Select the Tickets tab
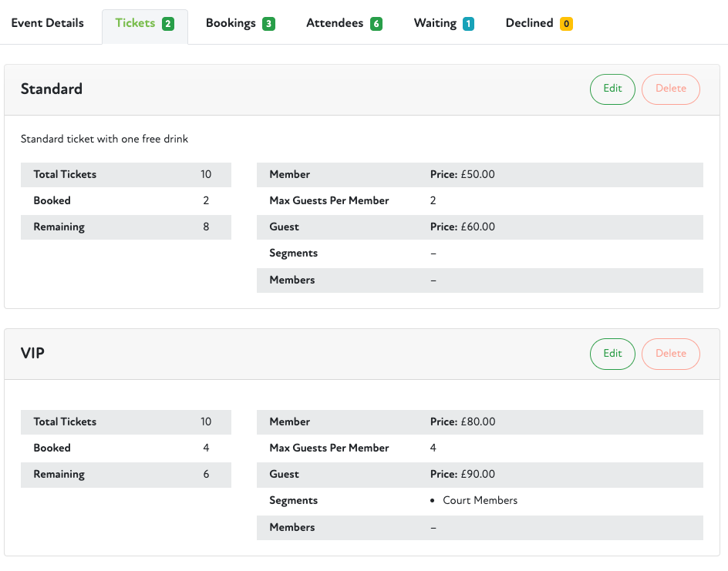 tap(144, 23)
